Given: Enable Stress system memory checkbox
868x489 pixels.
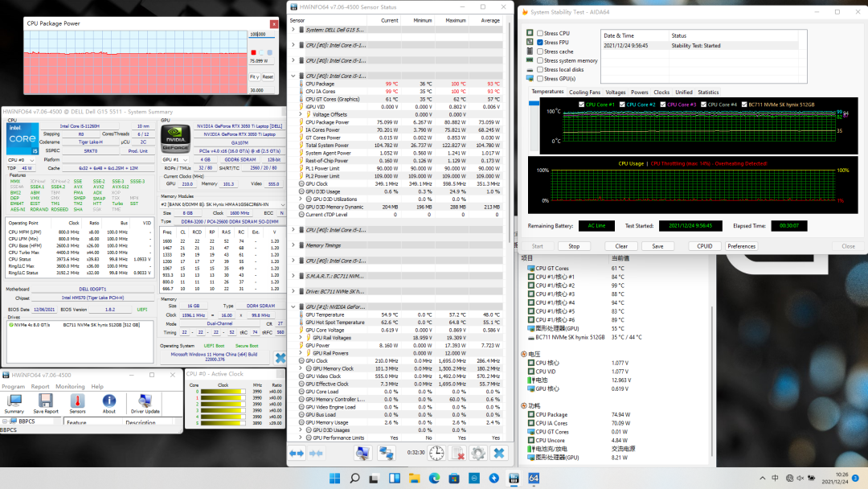Looking at the screenshot, I should click(x=540, y=60).
